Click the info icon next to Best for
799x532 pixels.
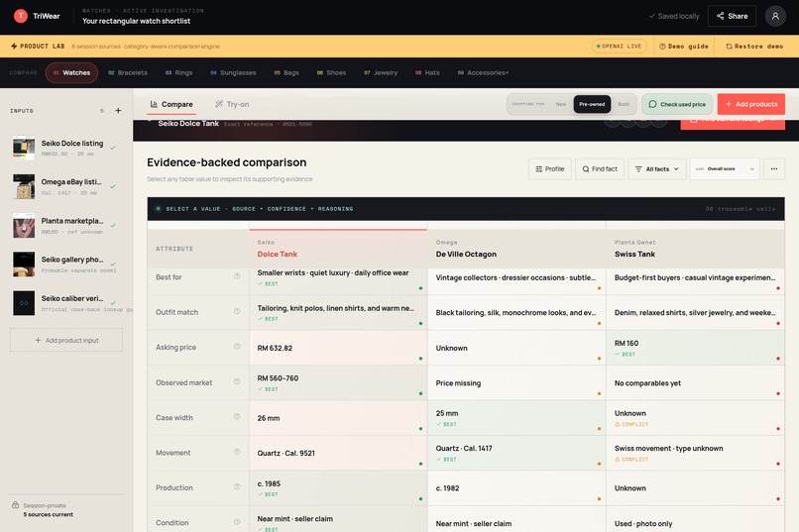point(237,276)
